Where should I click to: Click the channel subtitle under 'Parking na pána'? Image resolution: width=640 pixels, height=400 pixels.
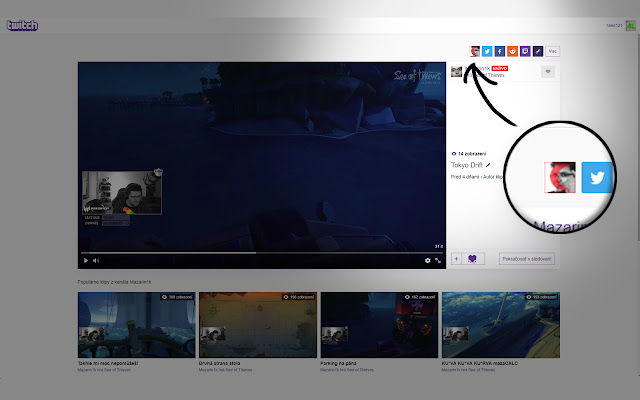347,370
